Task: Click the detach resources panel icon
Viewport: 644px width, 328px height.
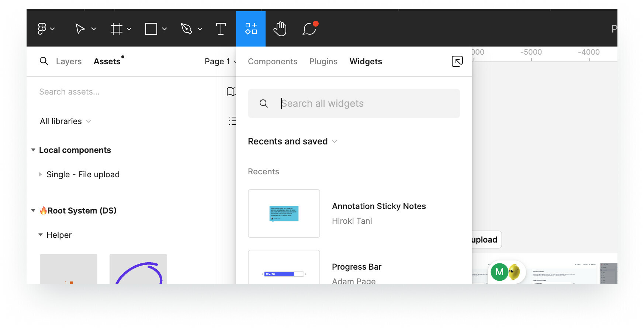Action: [457, 61]
